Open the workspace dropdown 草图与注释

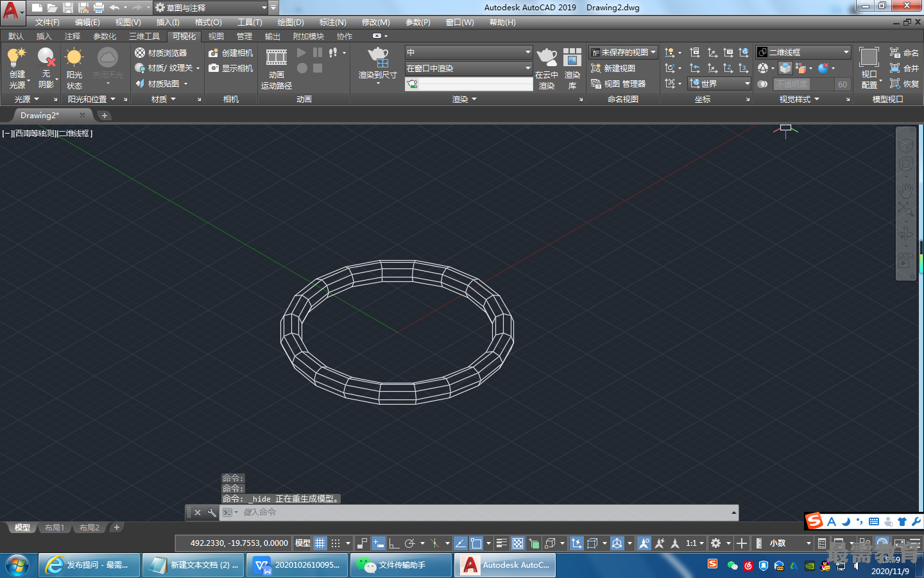coord(210,8)
